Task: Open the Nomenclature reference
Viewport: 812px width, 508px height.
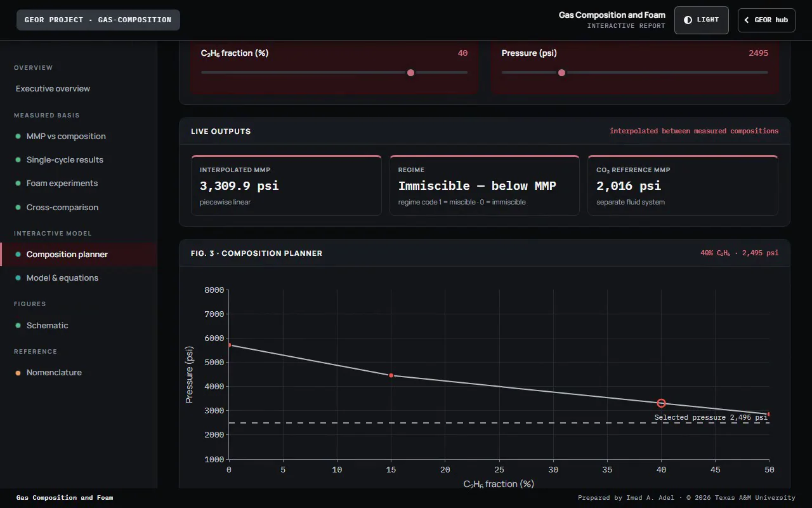Action: (x=79, y=372)
